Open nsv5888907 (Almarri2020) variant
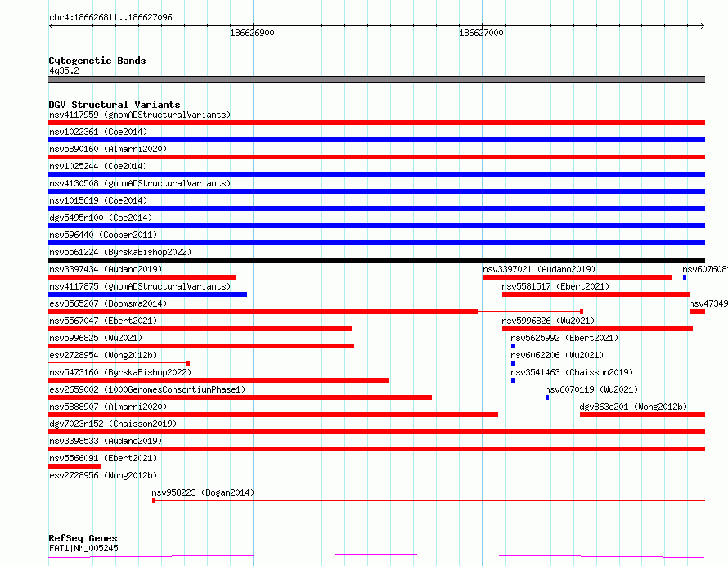Screen dimensions: 728x566 [108, 407]
